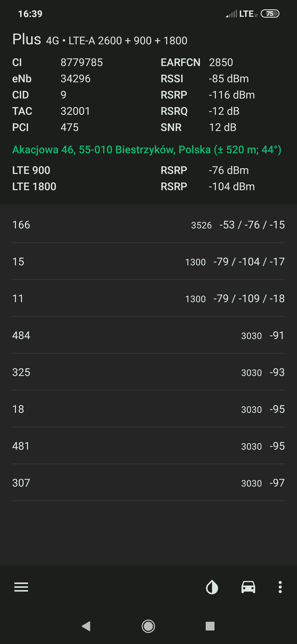Tap the battery indicator showing 75

pos(270,14)
